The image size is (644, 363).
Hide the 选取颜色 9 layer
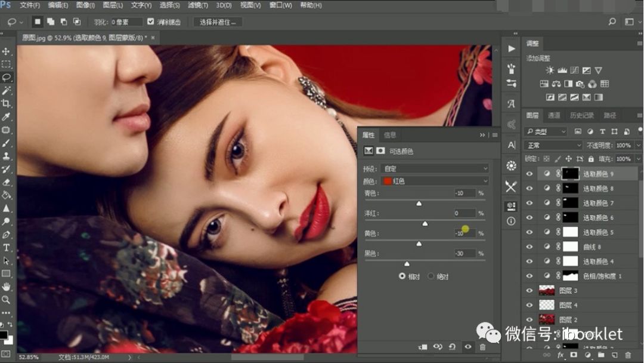pyautogui.click(x=530, y=173)
